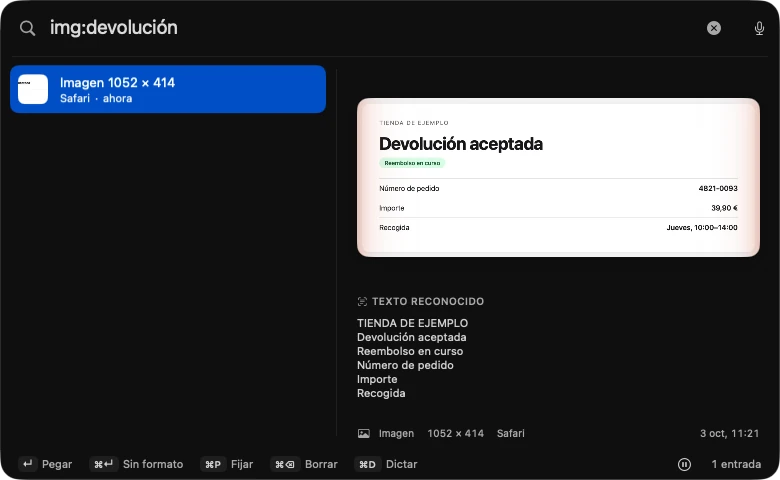Click the '3 oct, 11:21' timestamp
This screenshot has width=780, height=480.
pos(729,433)
